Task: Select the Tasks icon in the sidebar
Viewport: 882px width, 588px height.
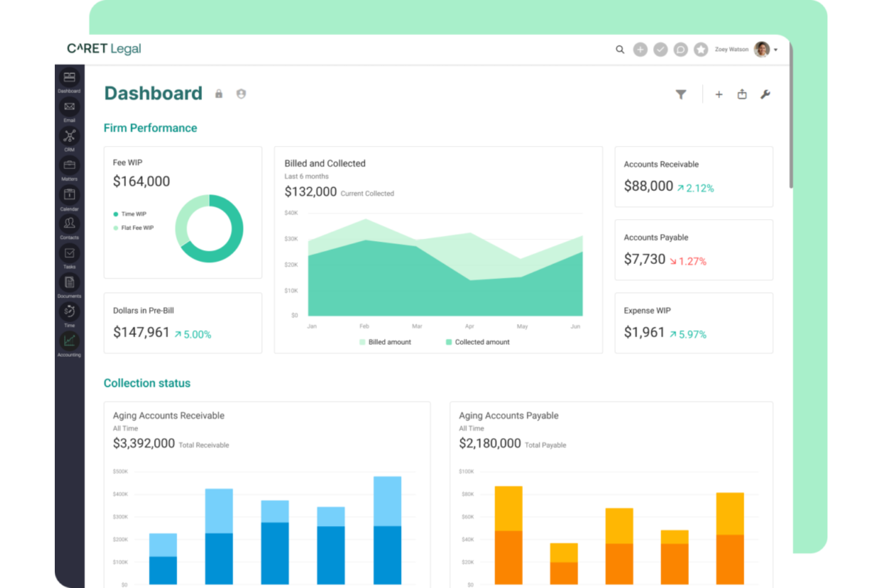Action: (x=69, y=254)
